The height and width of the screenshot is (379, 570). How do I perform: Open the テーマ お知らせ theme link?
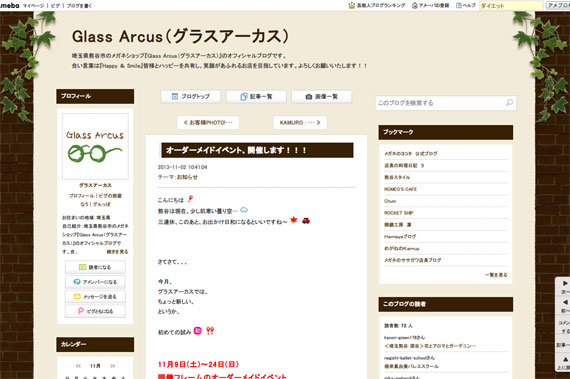coord(187,177)
